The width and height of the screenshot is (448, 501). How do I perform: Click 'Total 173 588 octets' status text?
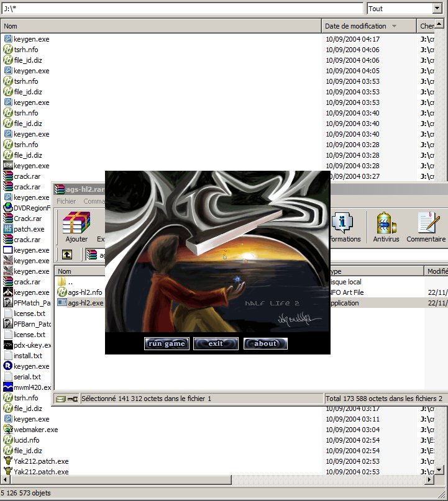coord(384,399)
